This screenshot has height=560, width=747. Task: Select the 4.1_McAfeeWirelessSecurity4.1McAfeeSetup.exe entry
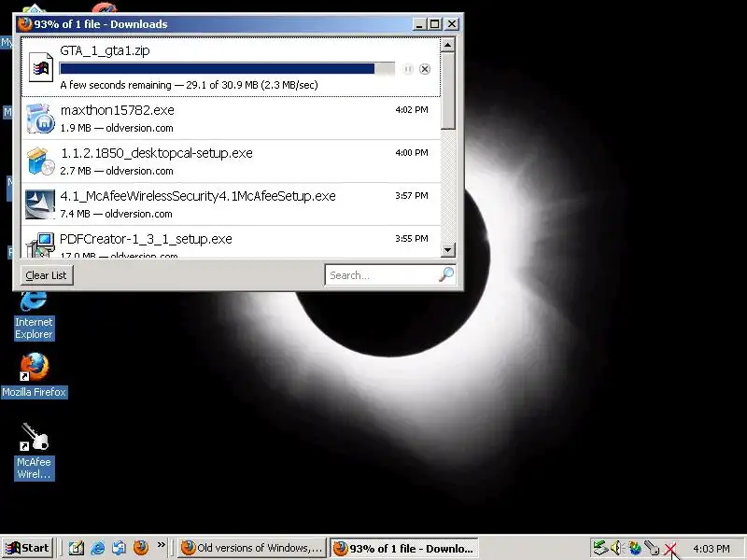[x=231, y=204]
